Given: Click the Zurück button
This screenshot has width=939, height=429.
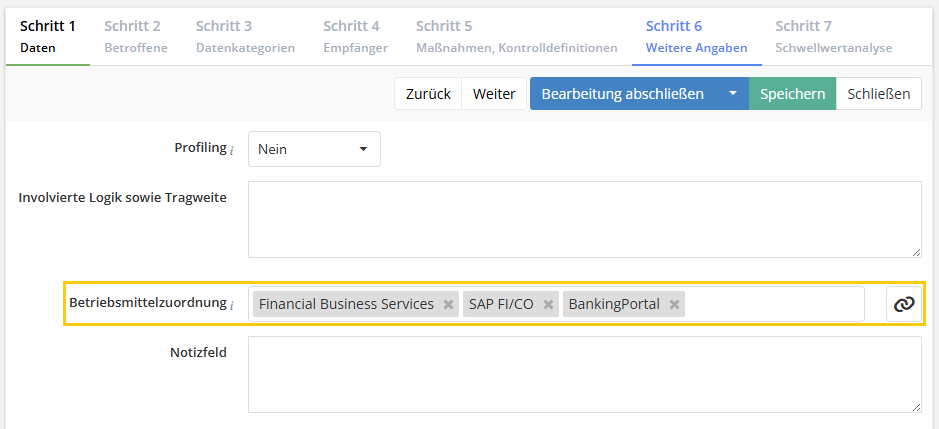Looking at the screenshot, I should click(428, 94).
